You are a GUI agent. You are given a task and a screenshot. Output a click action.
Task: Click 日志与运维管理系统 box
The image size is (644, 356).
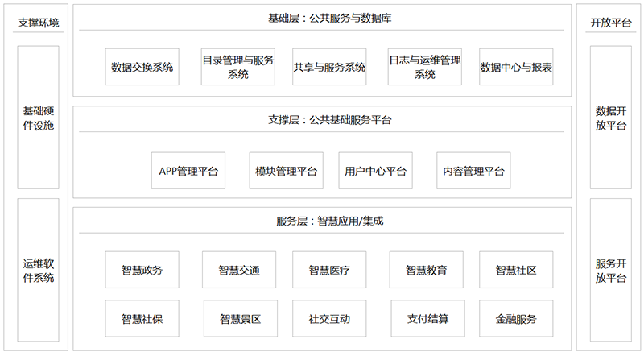point(424,68)
